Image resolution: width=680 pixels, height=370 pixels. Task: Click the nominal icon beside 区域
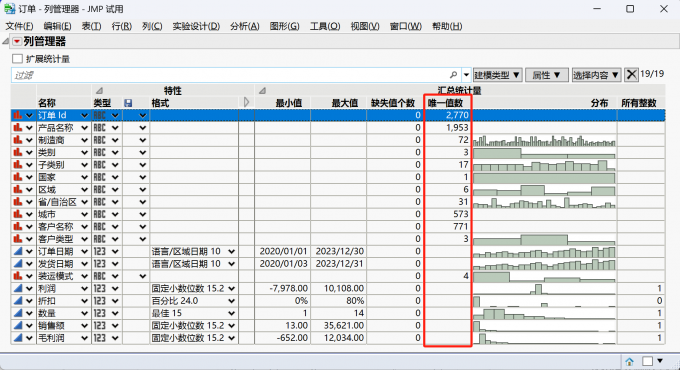pos(17,190)
